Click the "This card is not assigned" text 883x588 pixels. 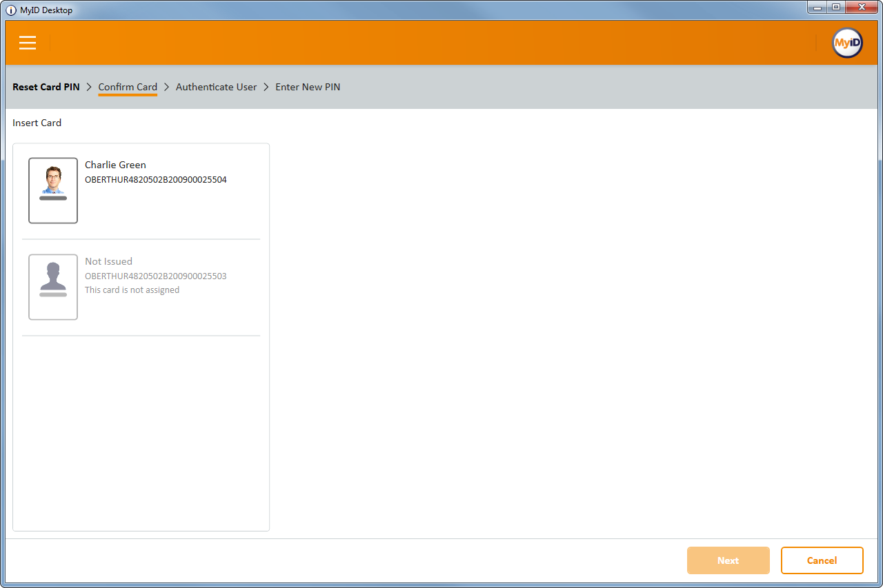[x=132, y=290]
